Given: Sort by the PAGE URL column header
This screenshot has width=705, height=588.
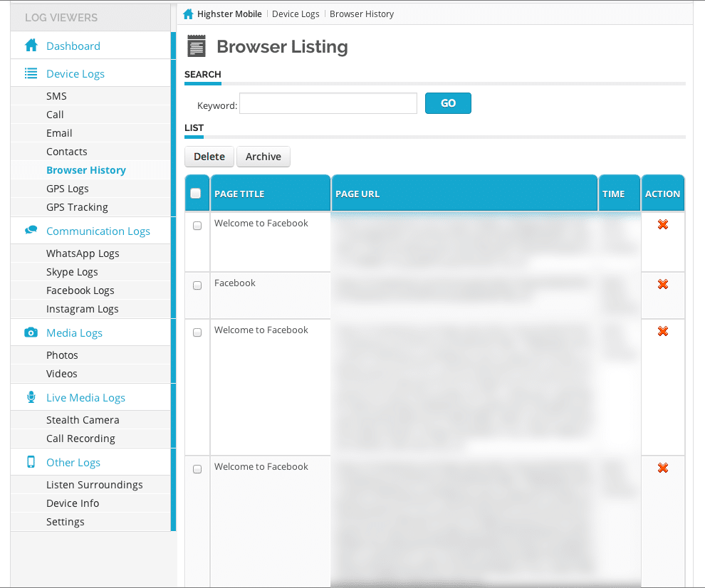Looking at the screenshot, I should [x=464, y=194].
